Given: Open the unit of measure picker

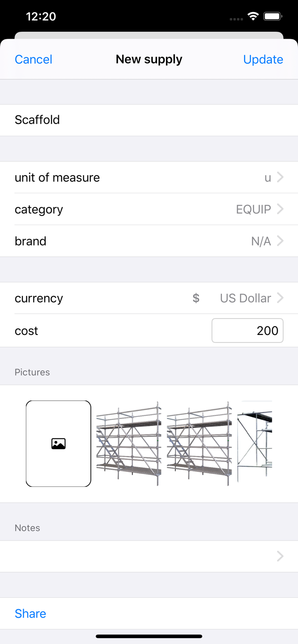Looking at the screenshot, I should 149,177.
